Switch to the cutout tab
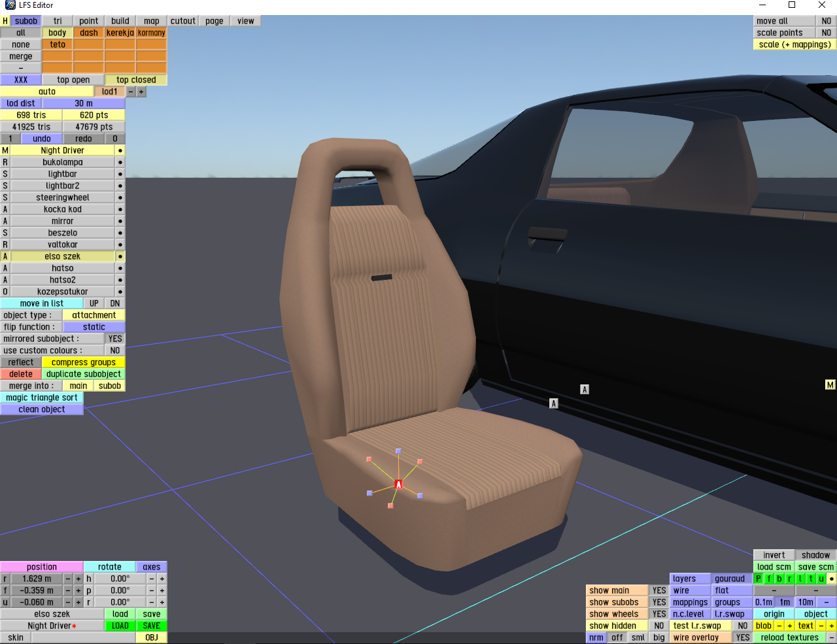 [183, 21]
